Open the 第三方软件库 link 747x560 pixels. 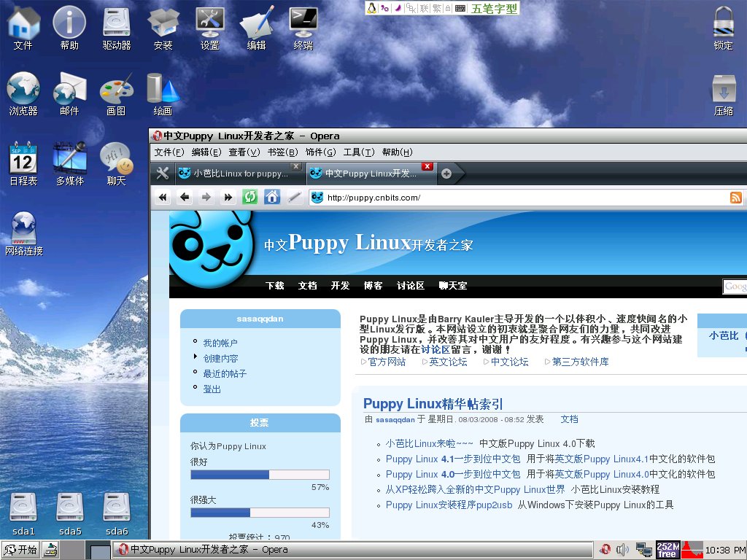(580, 362)
